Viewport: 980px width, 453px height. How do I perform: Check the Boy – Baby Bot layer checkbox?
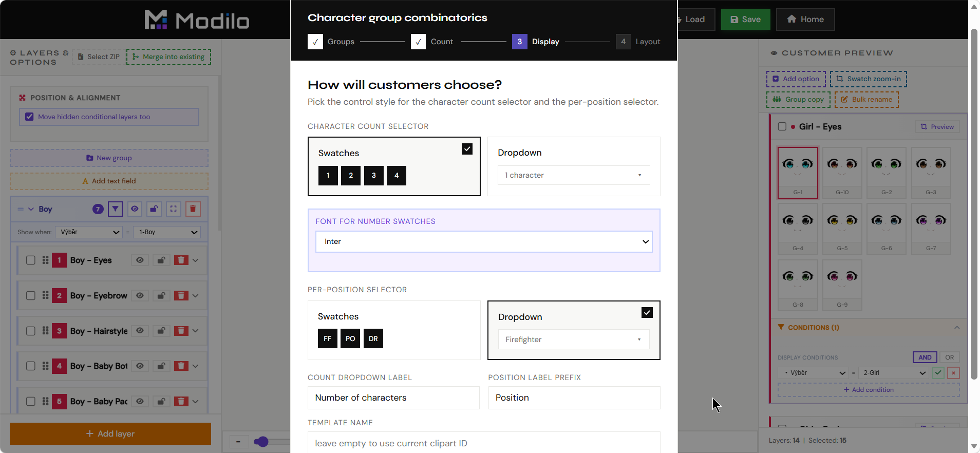pyautogui.click(x=31, y=366)
